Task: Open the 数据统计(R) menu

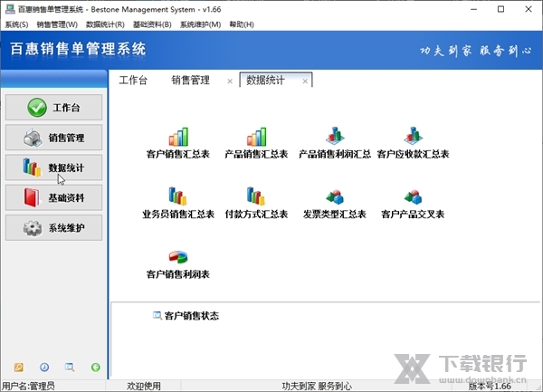Action: click(105, 24)
